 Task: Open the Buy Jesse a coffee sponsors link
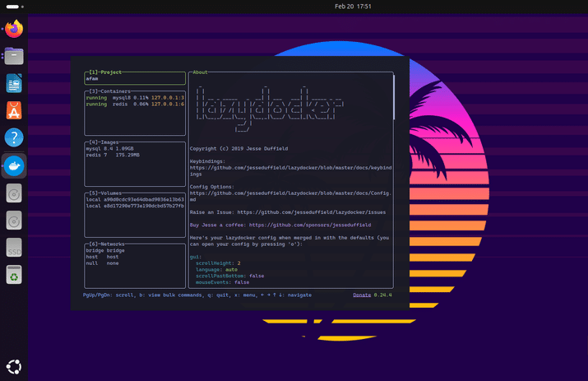(x=310, y=225)
